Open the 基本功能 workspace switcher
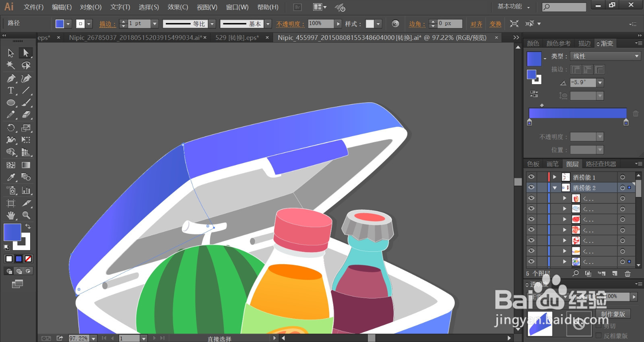This screenshot has width=644, height=342. coord(514,6)
